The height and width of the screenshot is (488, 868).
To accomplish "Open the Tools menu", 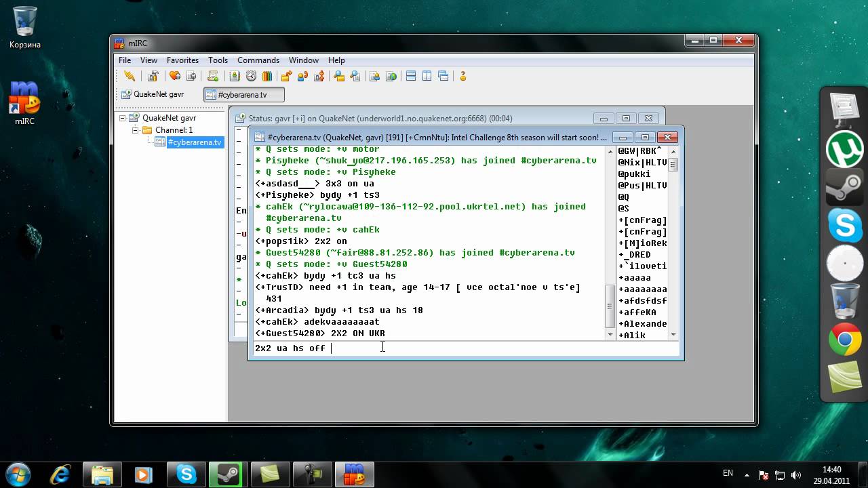I will click(218, 60).
